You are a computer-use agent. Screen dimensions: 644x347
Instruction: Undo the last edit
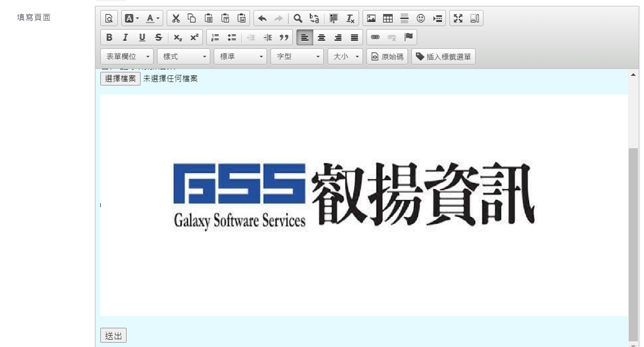(x=262, y=18)
